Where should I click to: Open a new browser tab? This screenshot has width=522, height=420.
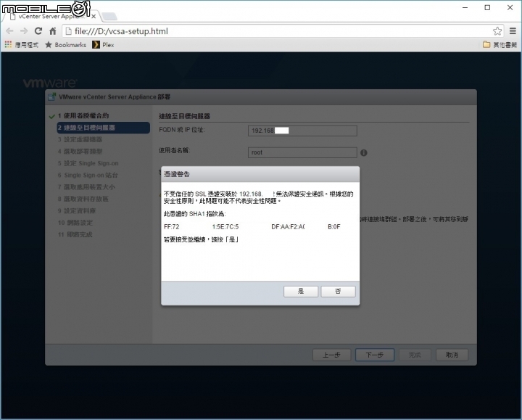109,16
